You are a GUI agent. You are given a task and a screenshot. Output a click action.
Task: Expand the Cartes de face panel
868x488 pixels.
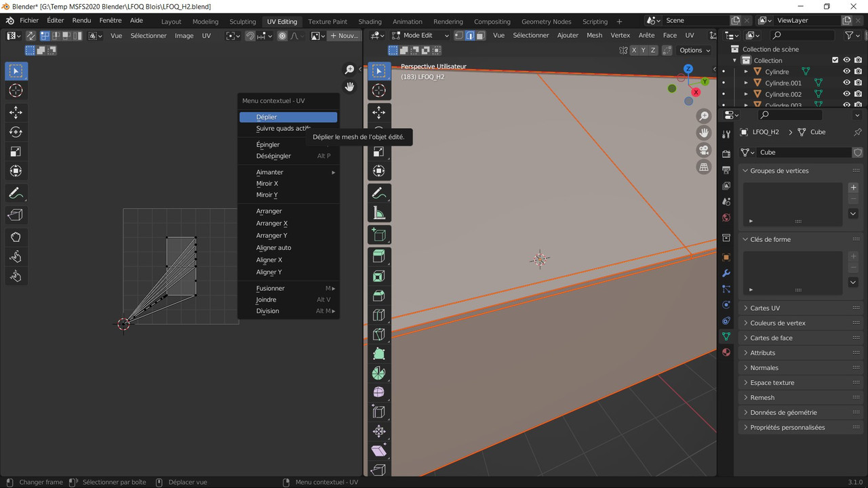[800, 338]
